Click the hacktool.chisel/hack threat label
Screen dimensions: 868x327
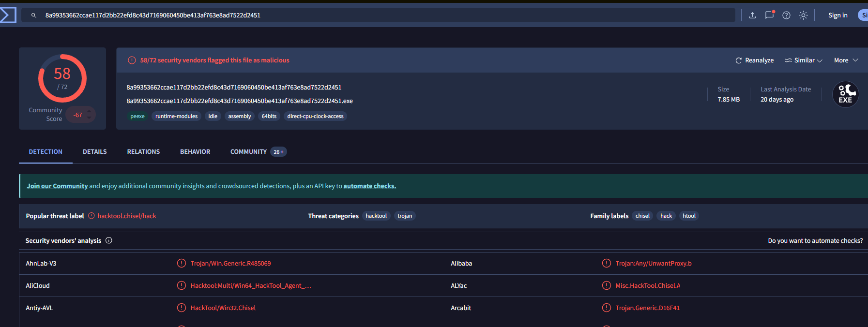tap(127, 216)
